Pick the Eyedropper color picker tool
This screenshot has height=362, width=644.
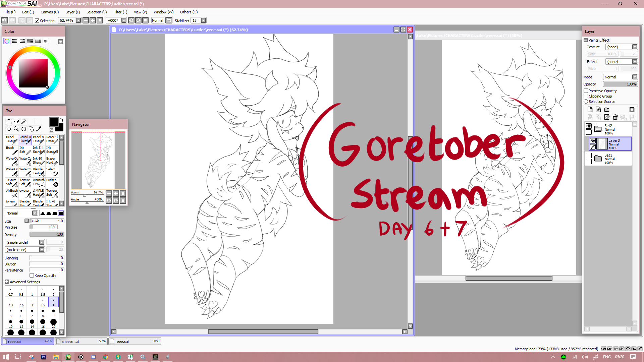point(39,129)
